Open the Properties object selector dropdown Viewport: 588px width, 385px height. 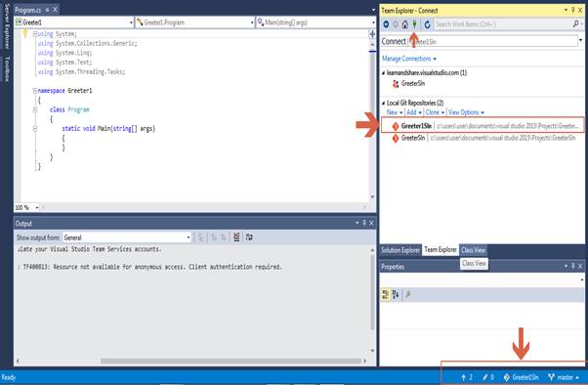[581, 279]
